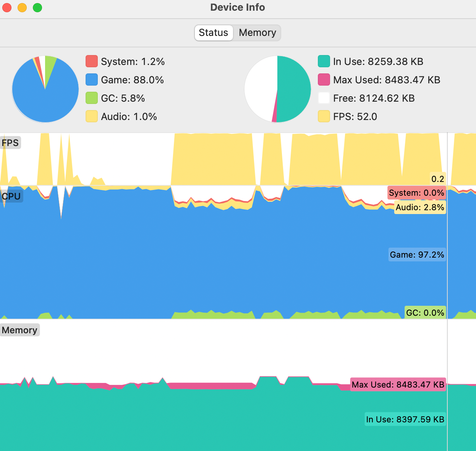The height and width of the screenshot is (451, 476).
Task: Click 'In Use: 8397.59 KB' graph tooltip
Action: click(405, 419)
